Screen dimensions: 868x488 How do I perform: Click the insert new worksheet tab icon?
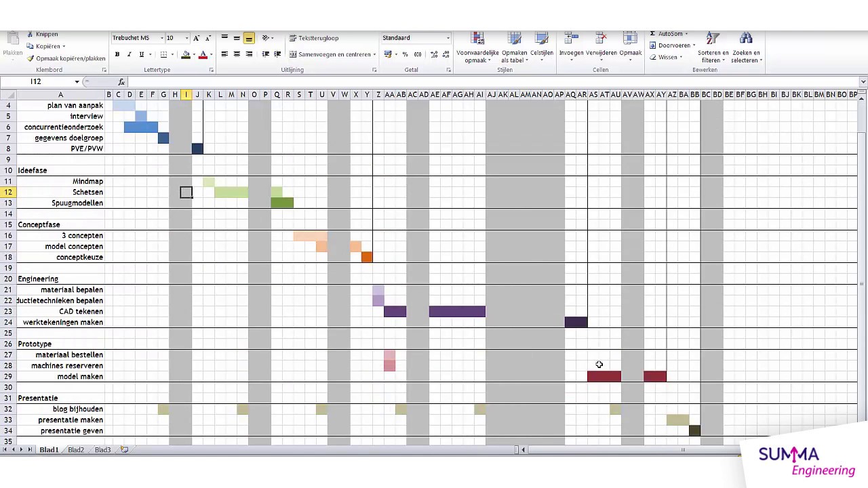click(124, 449)
